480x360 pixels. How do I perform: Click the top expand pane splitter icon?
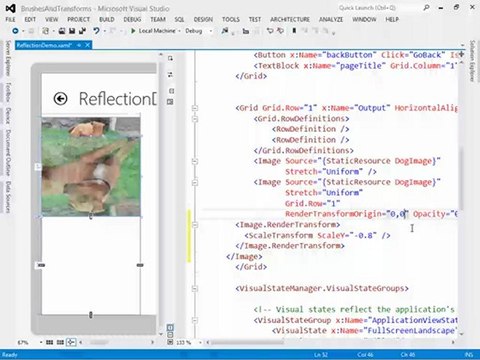[x=170, y=58]
